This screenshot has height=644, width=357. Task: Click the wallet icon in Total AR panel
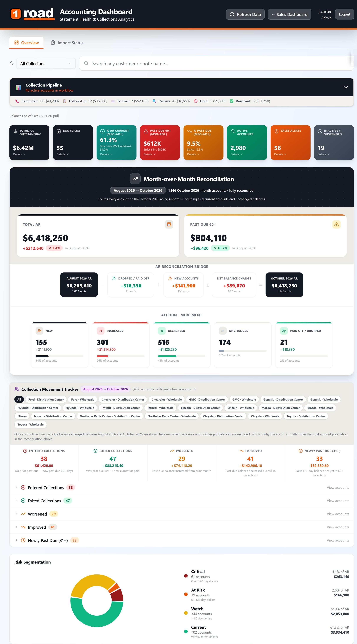(x=169, y=224)
